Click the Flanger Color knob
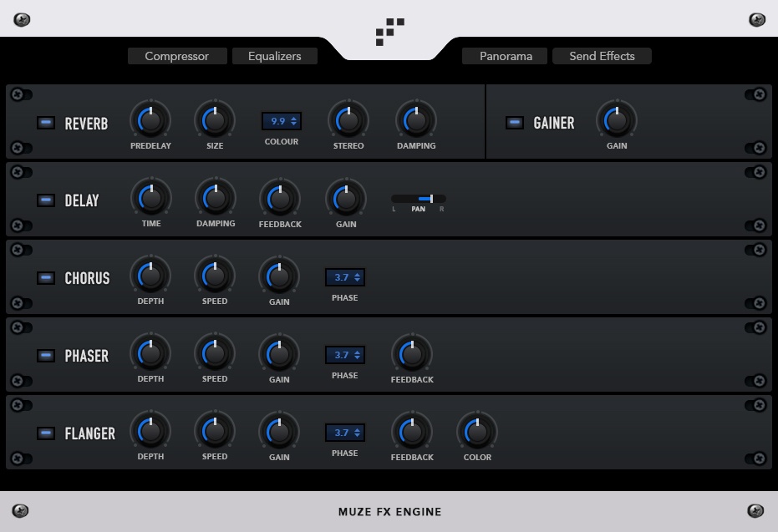Screen dimensions: 778x532 click(x=477, y=432)
